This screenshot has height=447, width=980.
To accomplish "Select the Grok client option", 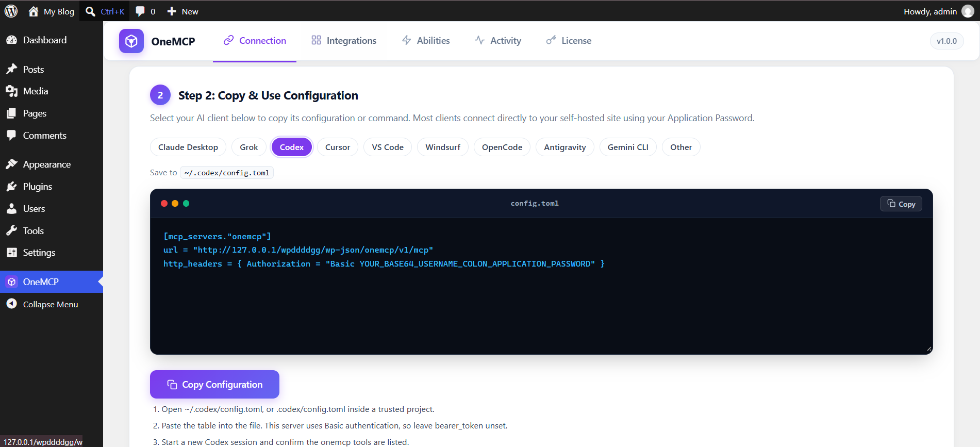I will point(249,147).
